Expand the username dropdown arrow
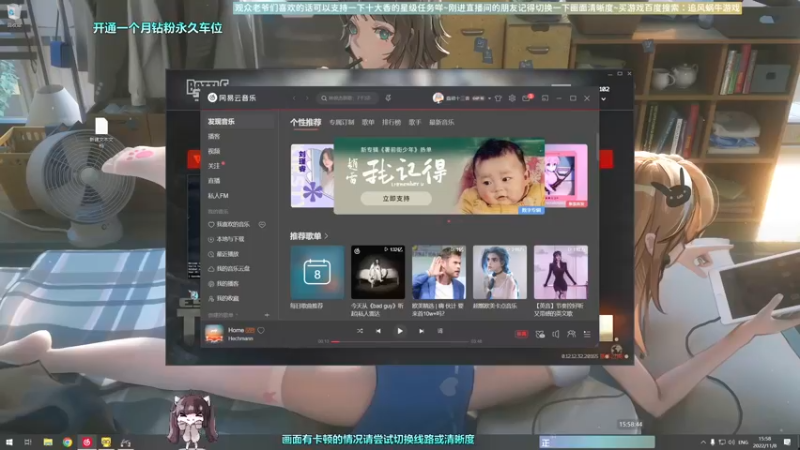The image size is (800, 450). (489, 98)
